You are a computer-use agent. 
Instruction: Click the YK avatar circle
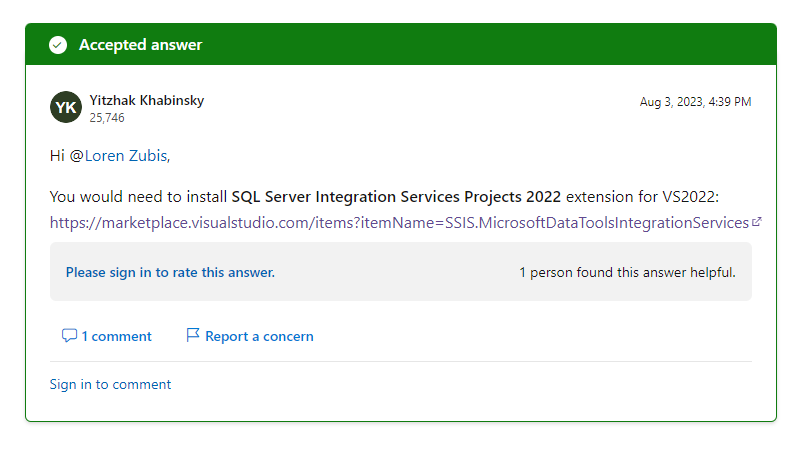tap(66, 107)
